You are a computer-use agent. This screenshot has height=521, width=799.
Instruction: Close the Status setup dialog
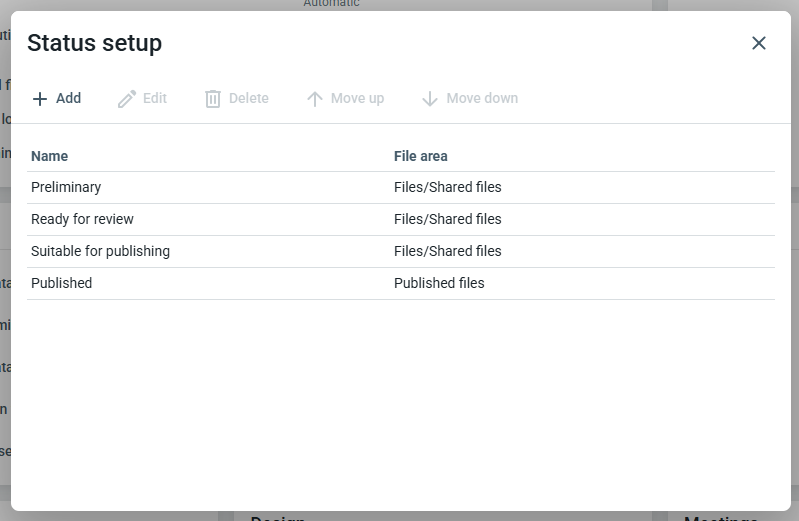pos(759,43)
